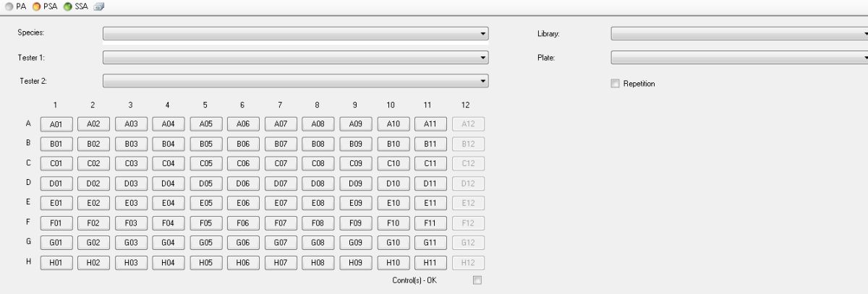
Task: Select well F02
Action: pyautogui.click(x=93, y=222)
